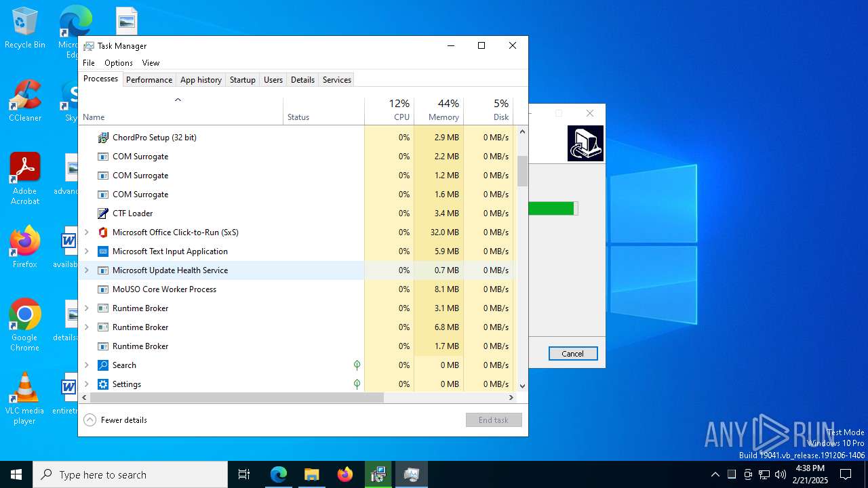The image size is (868, 488).
Task: Expand the Search process group
Action: coord(86,365)
